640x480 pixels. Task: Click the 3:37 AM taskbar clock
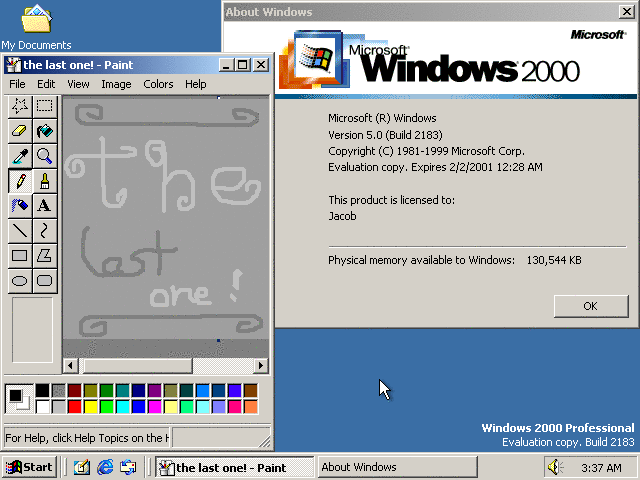coord(601,467)
